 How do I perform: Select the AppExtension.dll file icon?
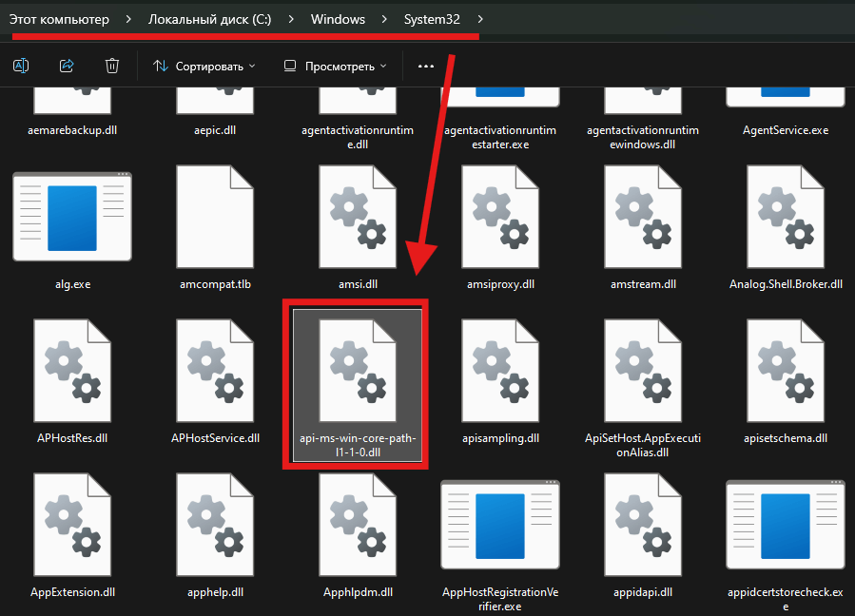pos(72,525)
